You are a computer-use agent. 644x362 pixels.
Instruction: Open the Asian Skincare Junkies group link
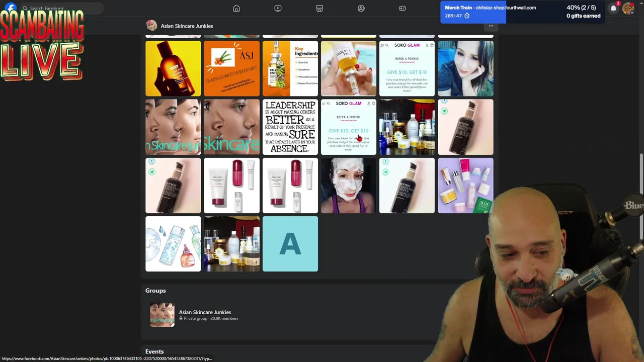pyautogui.click(x=205, y=312)
